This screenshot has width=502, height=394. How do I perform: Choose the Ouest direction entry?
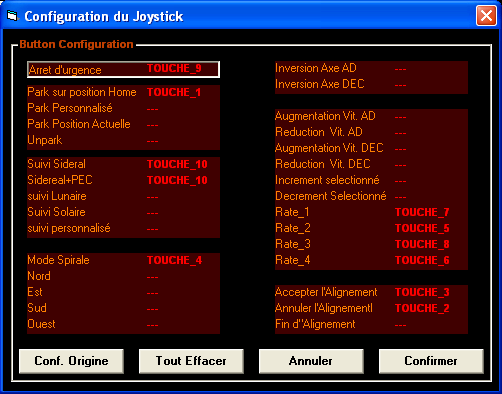tap(123, 324)
